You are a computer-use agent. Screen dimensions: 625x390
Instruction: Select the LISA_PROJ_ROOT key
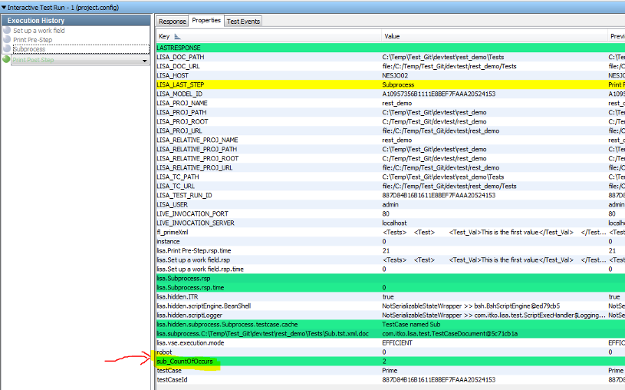click(183, 122)
